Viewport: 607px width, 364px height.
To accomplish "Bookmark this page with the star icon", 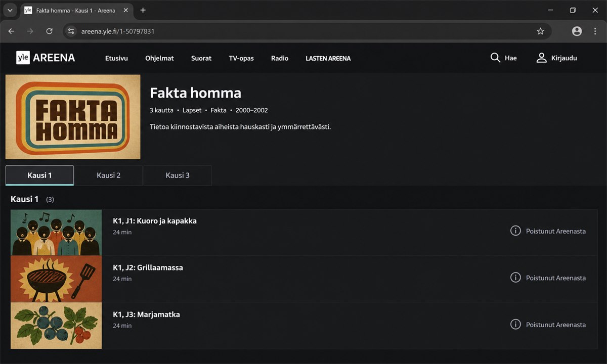I will [540, 31].
